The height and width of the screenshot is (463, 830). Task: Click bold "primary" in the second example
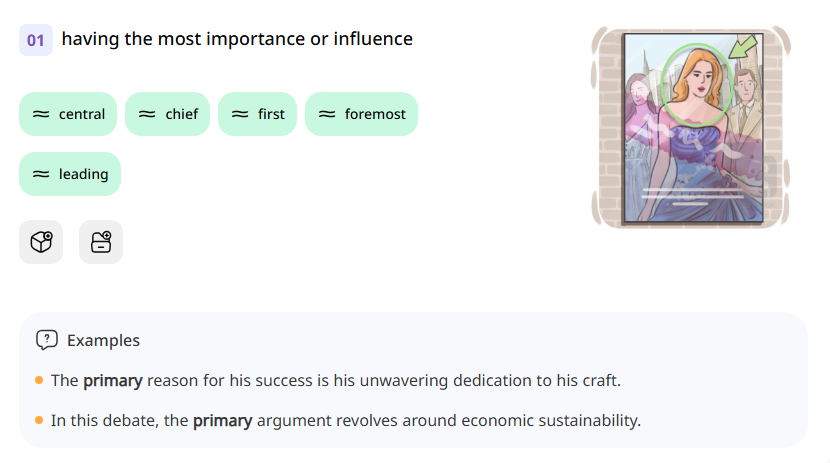pyautogui.click(x=222, y=420)
